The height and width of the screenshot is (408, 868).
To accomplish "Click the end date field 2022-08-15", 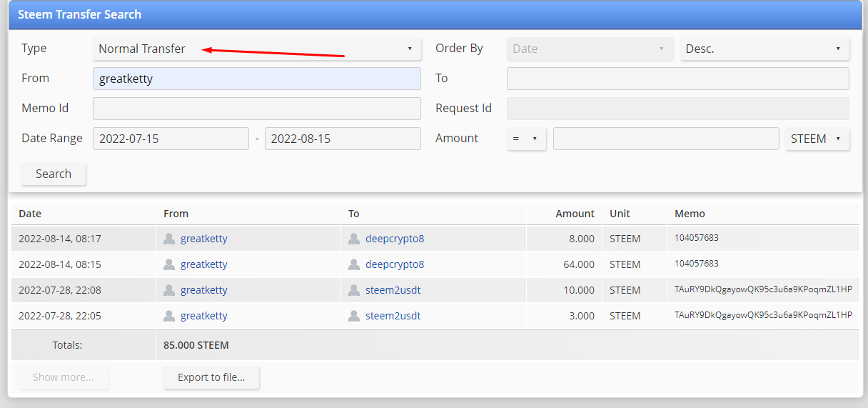I will pos(343,139).
